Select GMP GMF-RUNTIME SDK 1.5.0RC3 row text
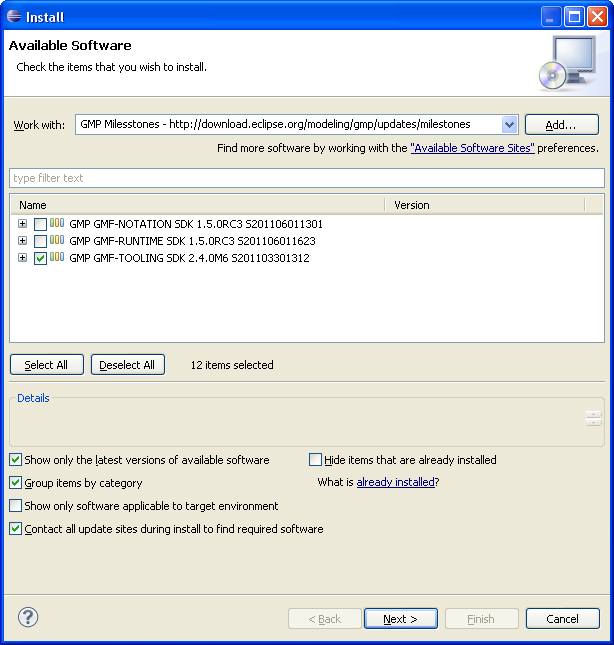Image resolution: width=614 pixels, height=645 pixels. [x=192, y=241]
